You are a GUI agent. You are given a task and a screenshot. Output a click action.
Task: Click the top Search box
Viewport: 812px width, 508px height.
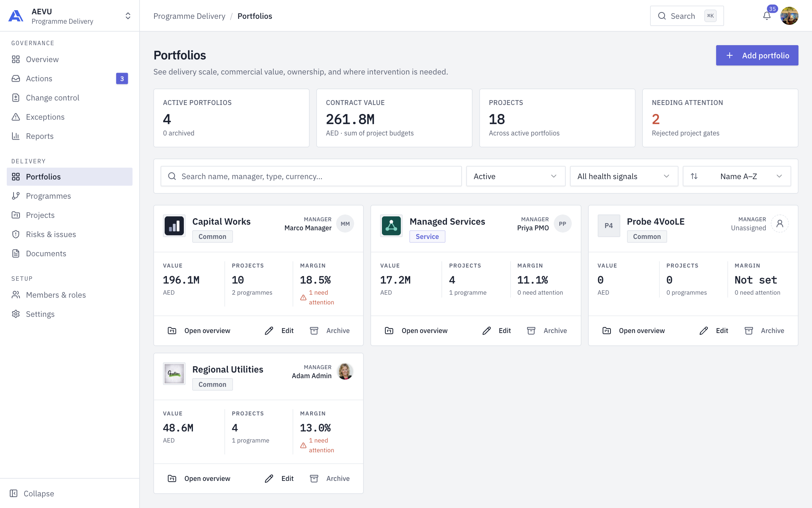[687, 16]
